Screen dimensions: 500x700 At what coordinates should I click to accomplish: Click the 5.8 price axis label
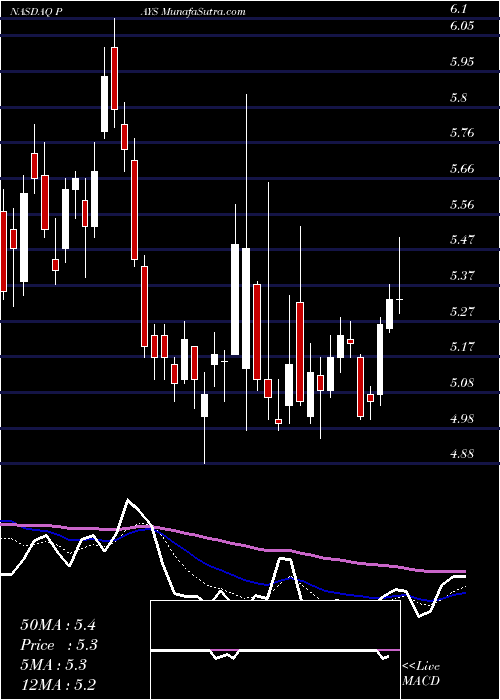[458, 97]
